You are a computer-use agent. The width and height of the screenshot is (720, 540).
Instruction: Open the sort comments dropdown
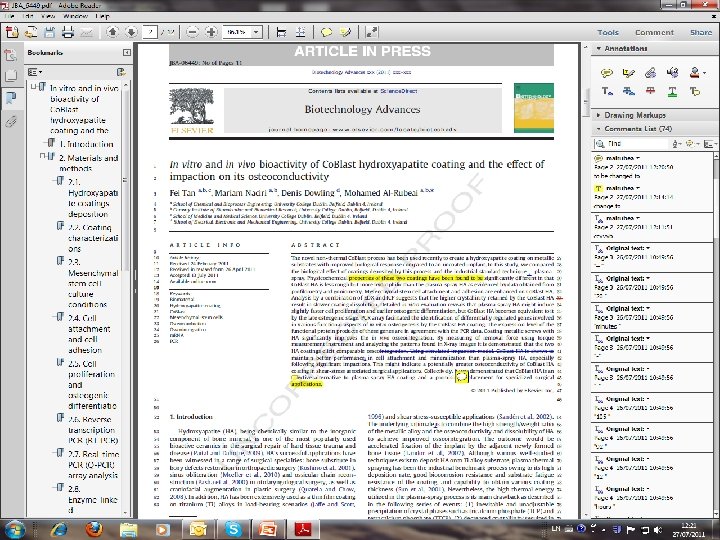pyautogui.click(x=676, y=144)
